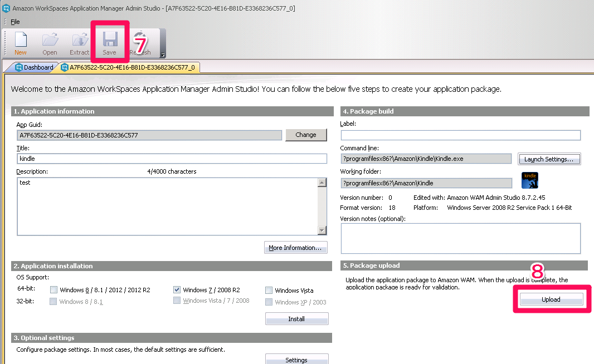Switch to the Dashboard tab
Screen dimensions: 594x364
point(34,67)
